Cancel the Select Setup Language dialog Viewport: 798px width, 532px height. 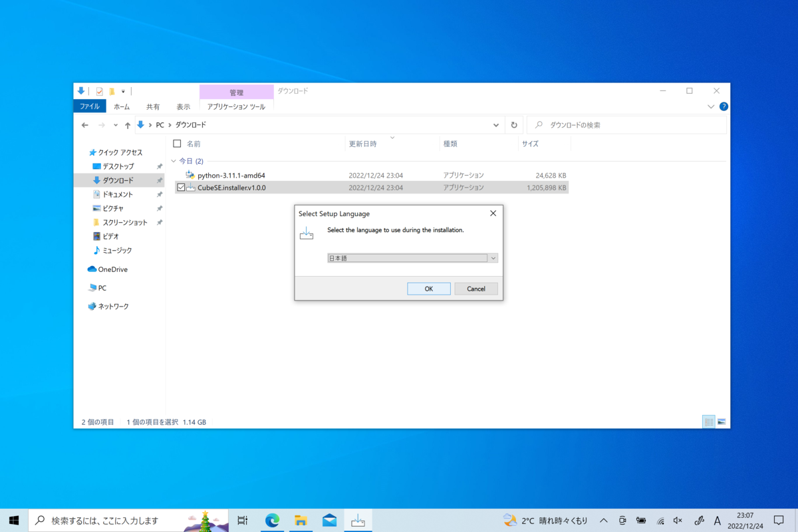pyautogui.click(x=476, y=289)
